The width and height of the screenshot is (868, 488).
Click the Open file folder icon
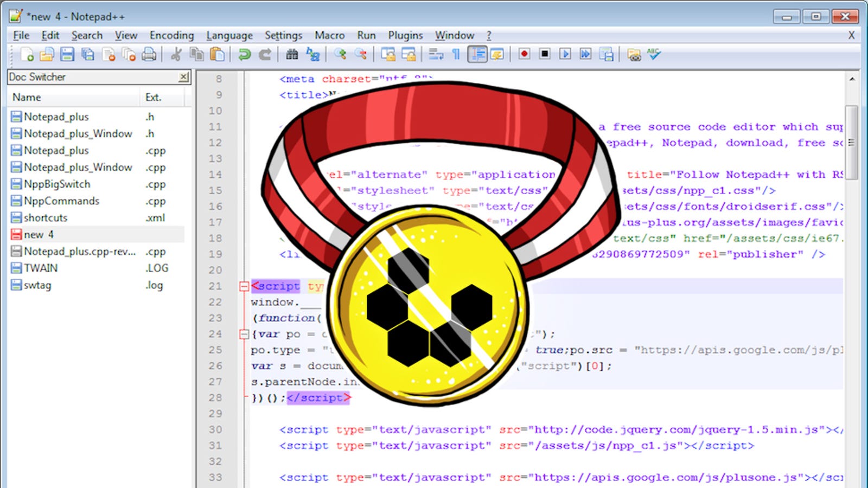click(47, 54)
